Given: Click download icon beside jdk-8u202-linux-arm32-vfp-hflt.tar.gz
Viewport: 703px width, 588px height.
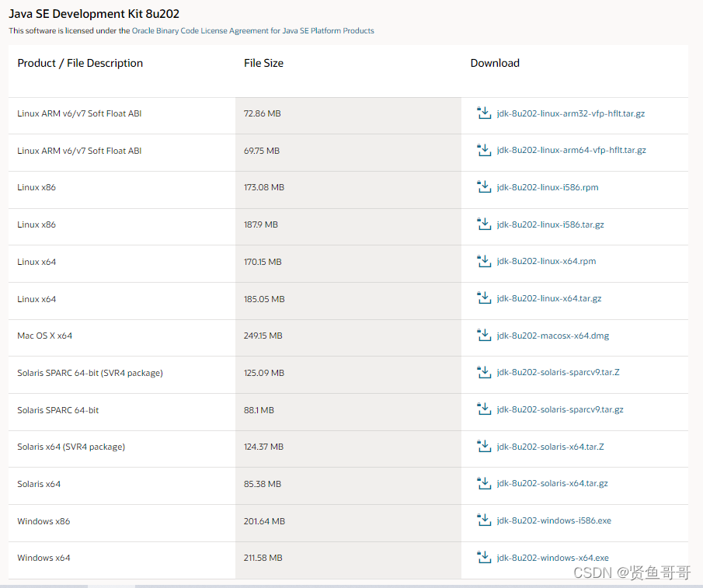Looking at the screenshot, I should point(484,113).
